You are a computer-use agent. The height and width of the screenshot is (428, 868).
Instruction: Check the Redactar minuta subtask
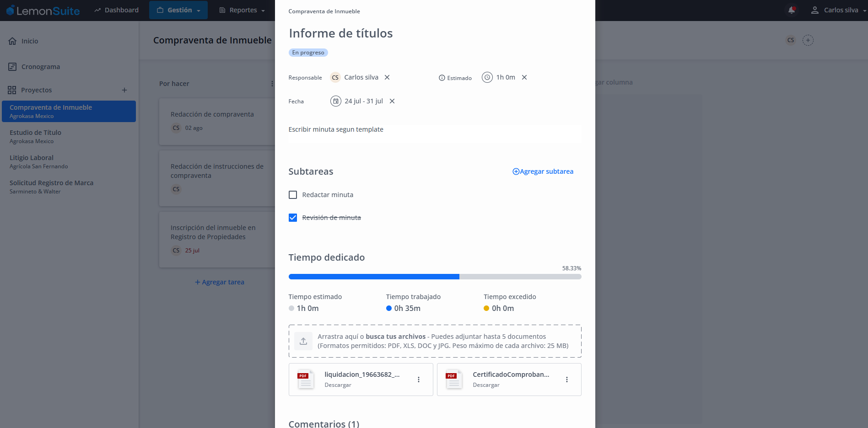[293, 195]
